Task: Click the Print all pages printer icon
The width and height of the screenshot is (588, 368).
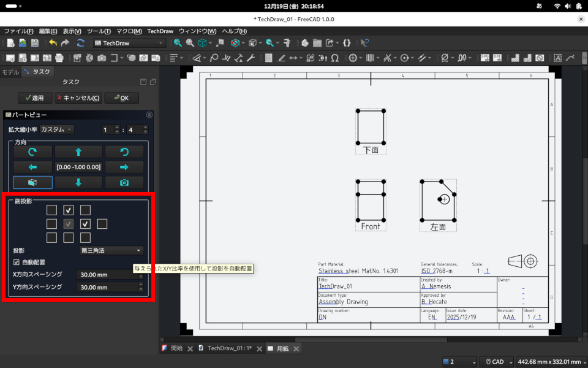Action: pos(59,58)
